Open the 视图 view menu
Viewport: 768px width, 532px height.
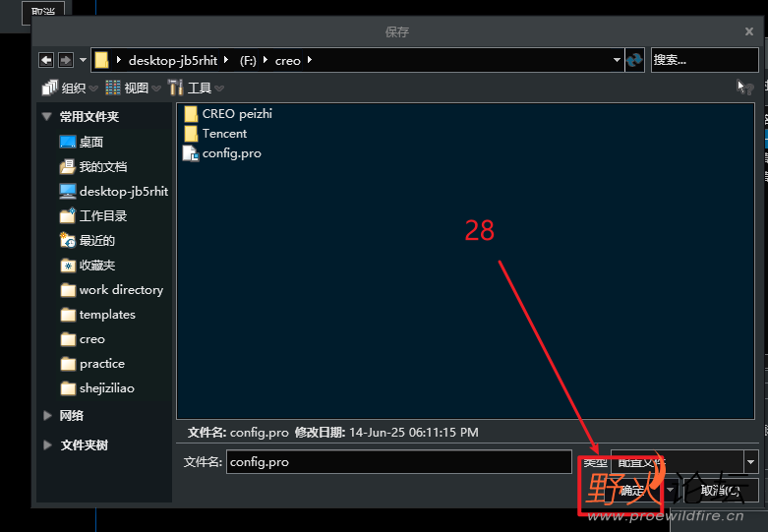tap(133, 88)
